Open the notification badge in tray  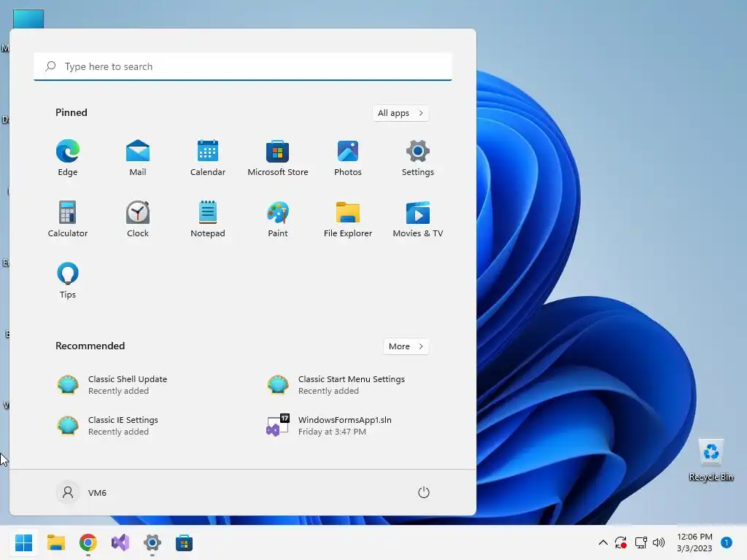pyautogui.click(x=727, y=542)
